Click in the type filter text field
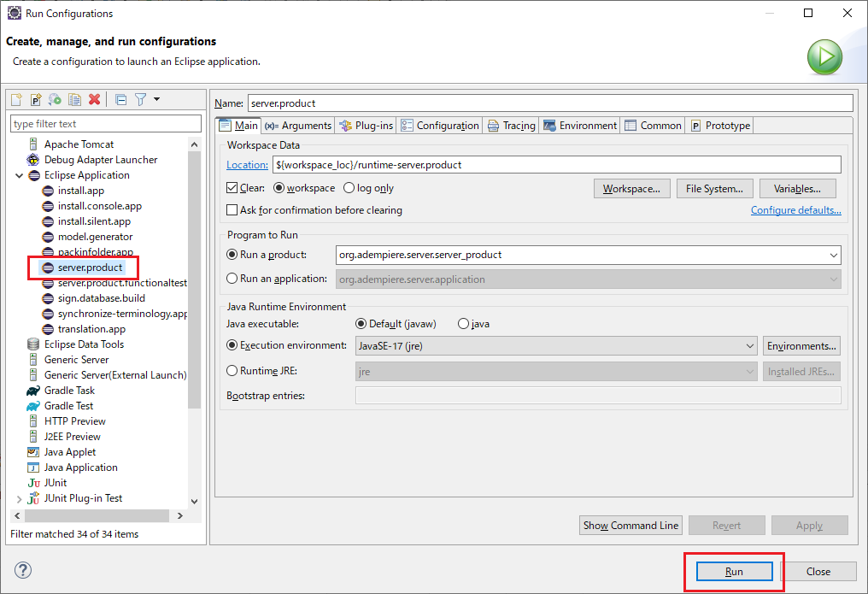The height and width of the screenshot is (594, 868). point(106,124)
